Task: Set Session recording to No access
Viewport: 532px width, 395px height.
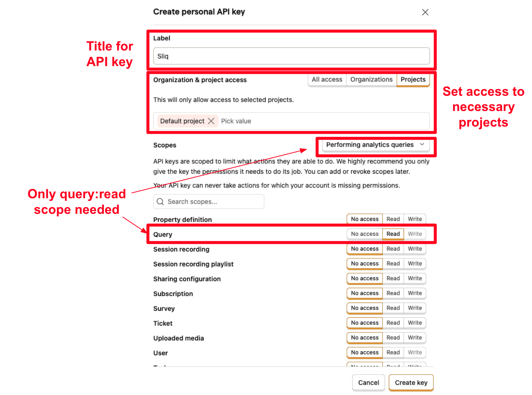Action: pos(364,249)
